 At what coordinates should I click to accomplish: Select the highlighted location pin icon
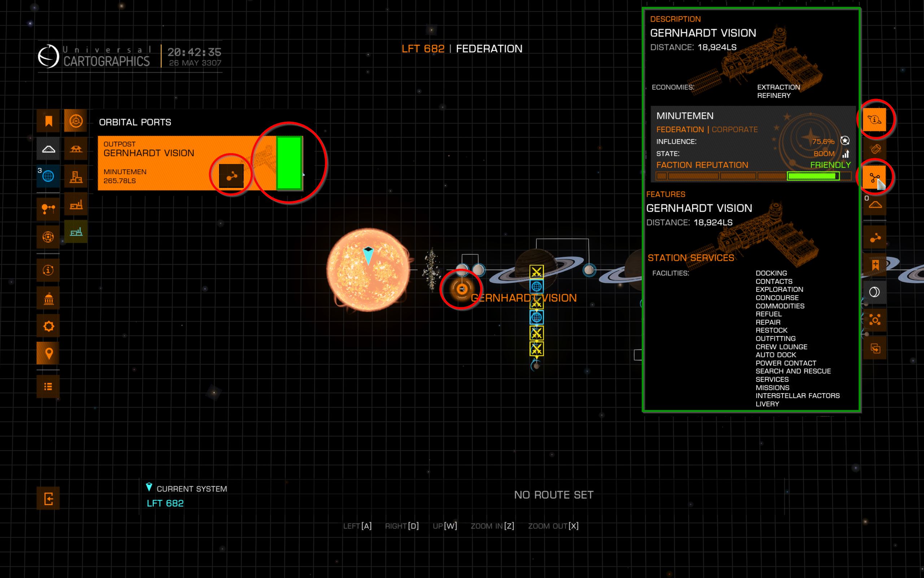click(x=48, y=353)
